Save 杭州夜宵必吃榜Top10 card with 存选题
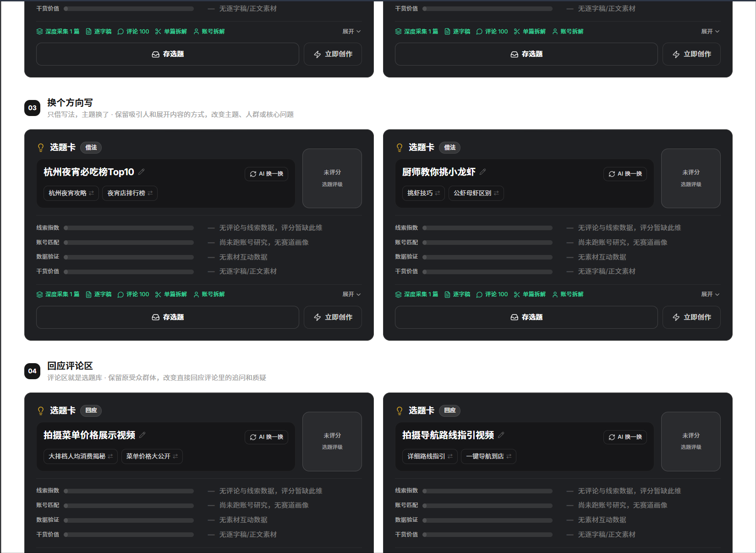Screen dimensions: 756x553 coord(168,317)
